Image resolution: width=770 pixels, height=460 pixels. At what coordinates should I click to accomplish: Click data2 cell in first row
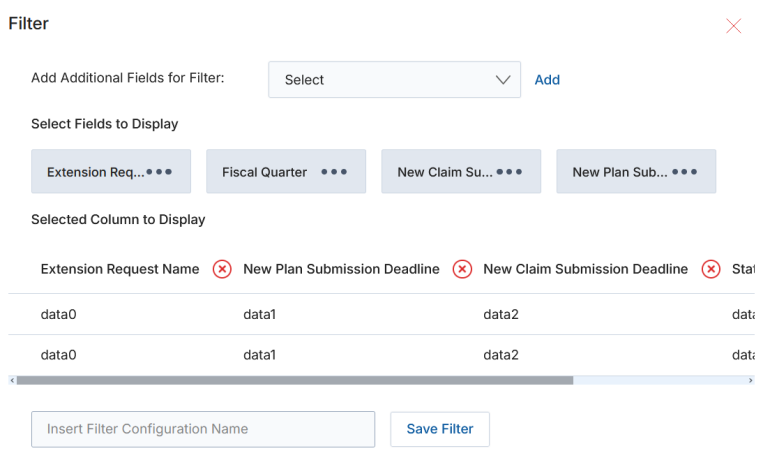coord(501,314)
